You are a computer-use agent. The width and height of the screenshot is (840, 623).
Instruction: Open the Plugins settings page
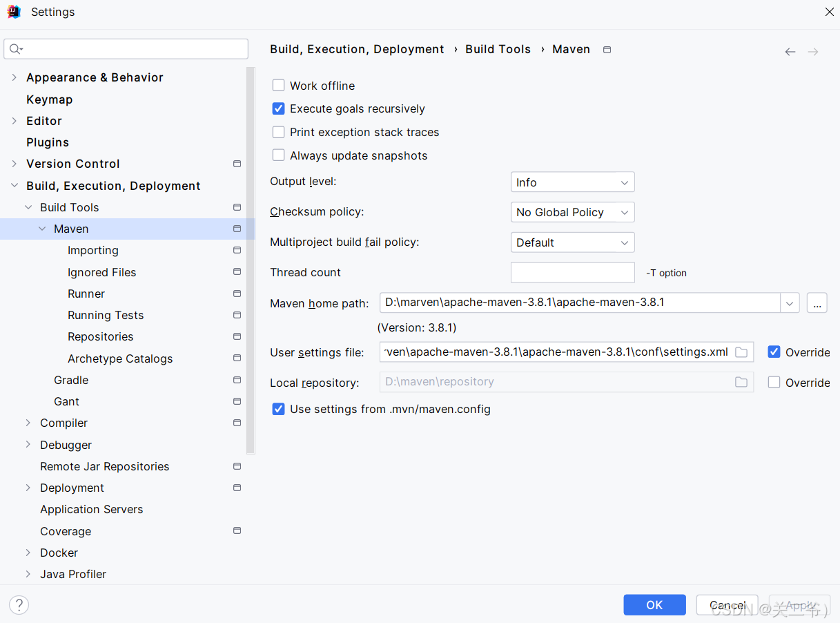click(48, 142)
